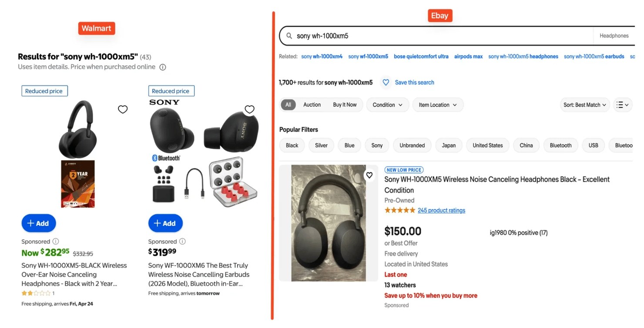This screenshot has width=644, height=328.
Task: Switch to Buy It Now listings
Action: pyautogui.click(x=345, y=105)
